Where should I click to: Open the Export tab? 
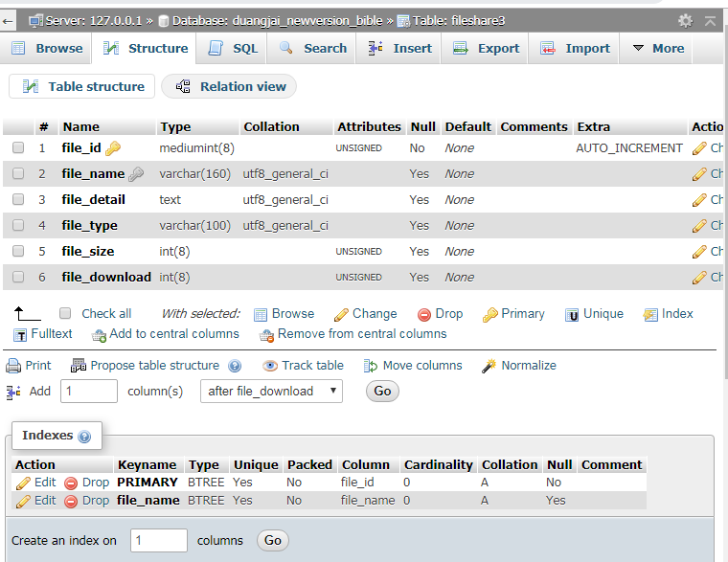pyautogui.click(x=487, y=49)
